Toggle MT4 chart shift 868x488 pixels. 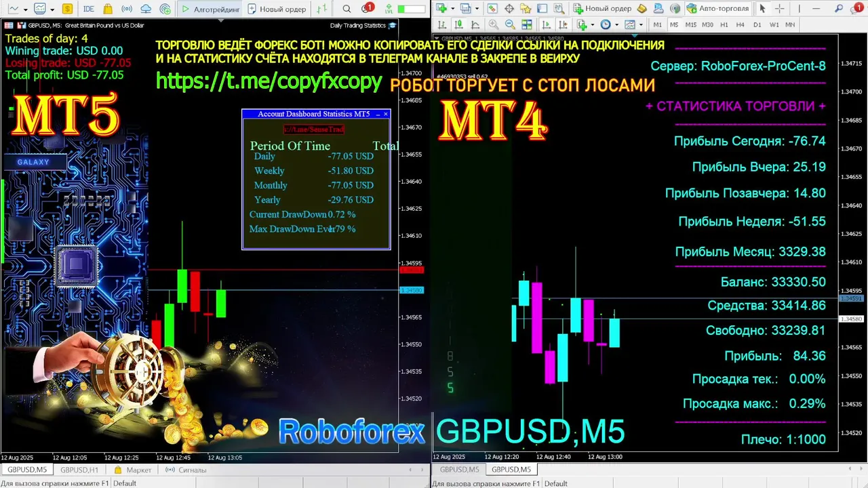click(563, 24)
